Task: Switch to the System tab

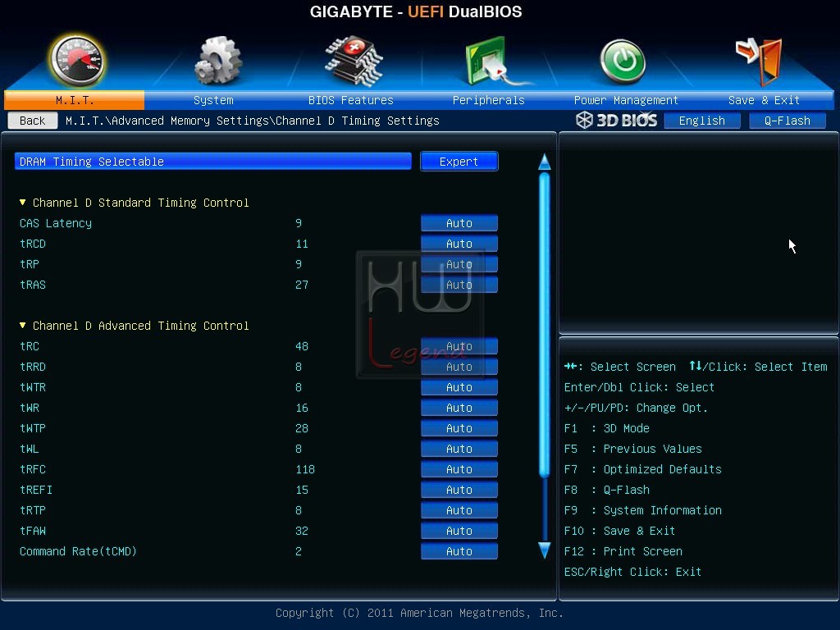Action: click(213, 100)
